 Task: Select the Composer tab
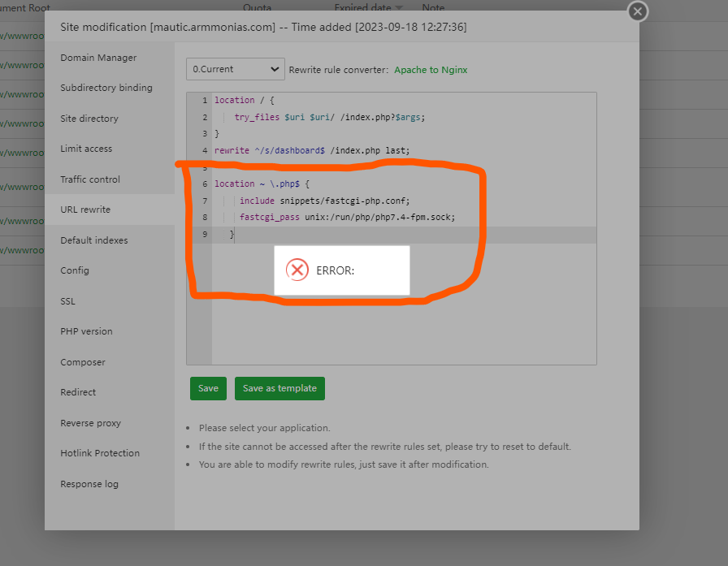tap(83, 362)
